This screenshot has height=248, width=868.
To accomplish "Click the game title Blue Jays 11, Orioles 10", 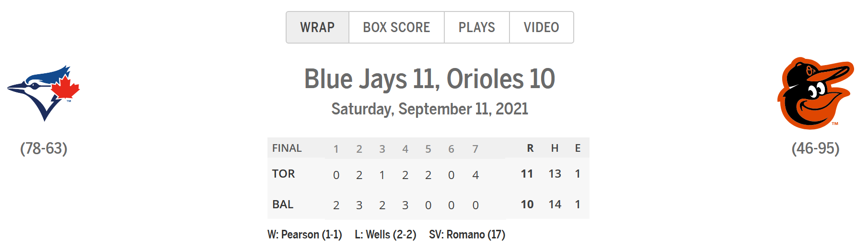I will click(x=429, y=79).
